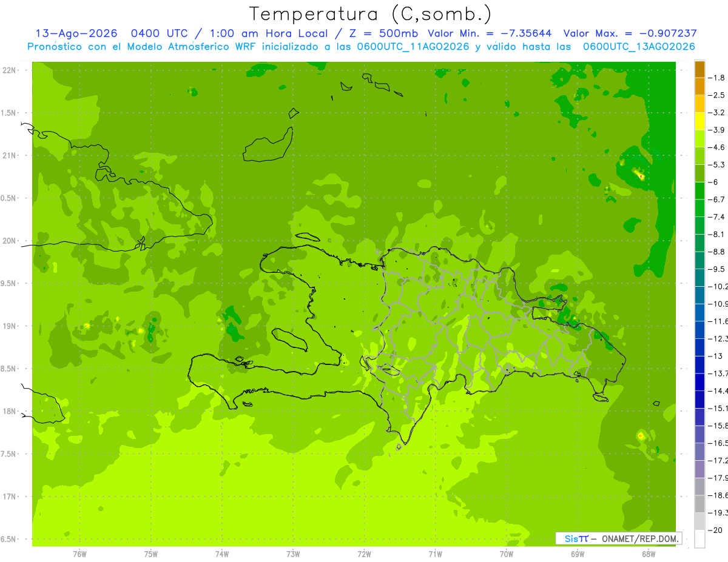Select the '19N' latitude label
728x562 pixels.
(x=10, y=326)
